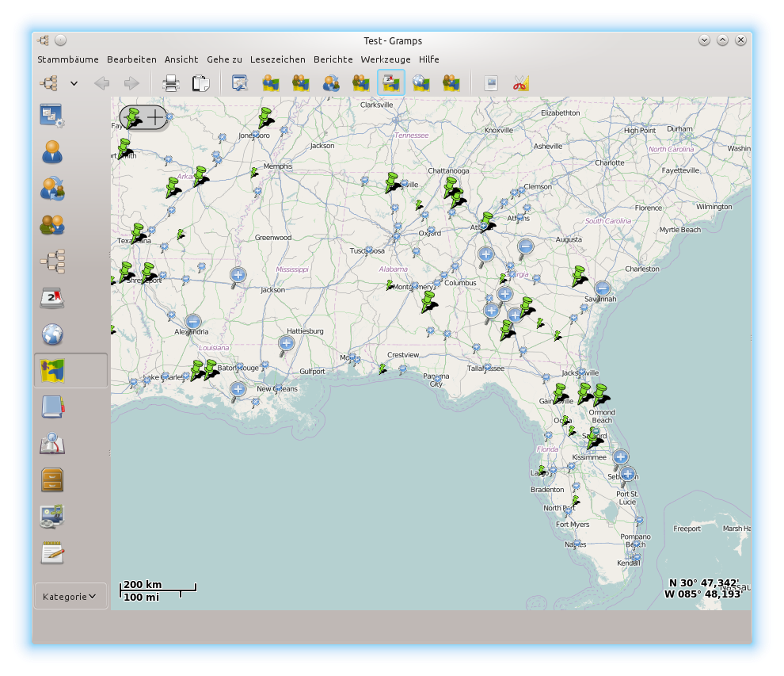
Task: Open the Notes view in sidebar
Action: pyautogui.click(x=52, y=552)
